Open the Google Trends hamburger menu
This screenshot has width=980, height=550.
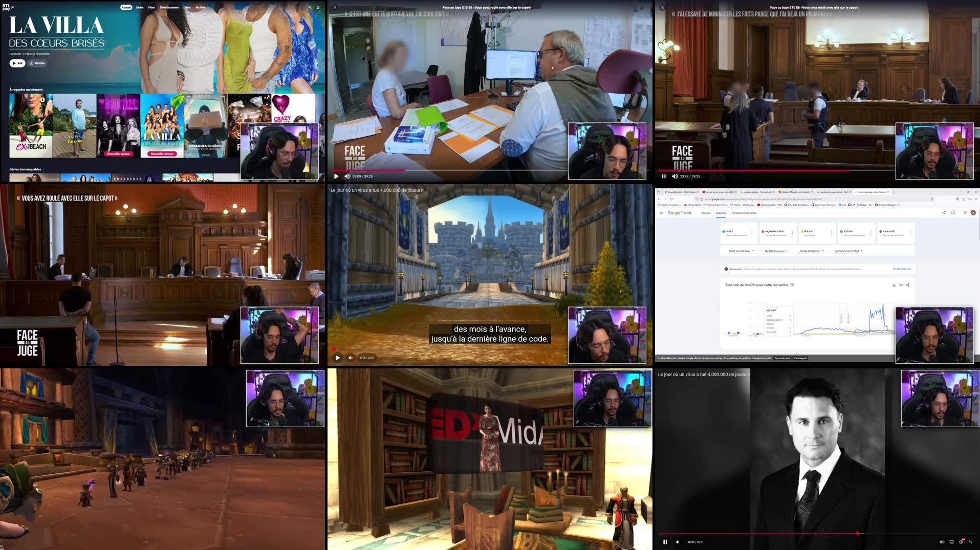(661, 213)
